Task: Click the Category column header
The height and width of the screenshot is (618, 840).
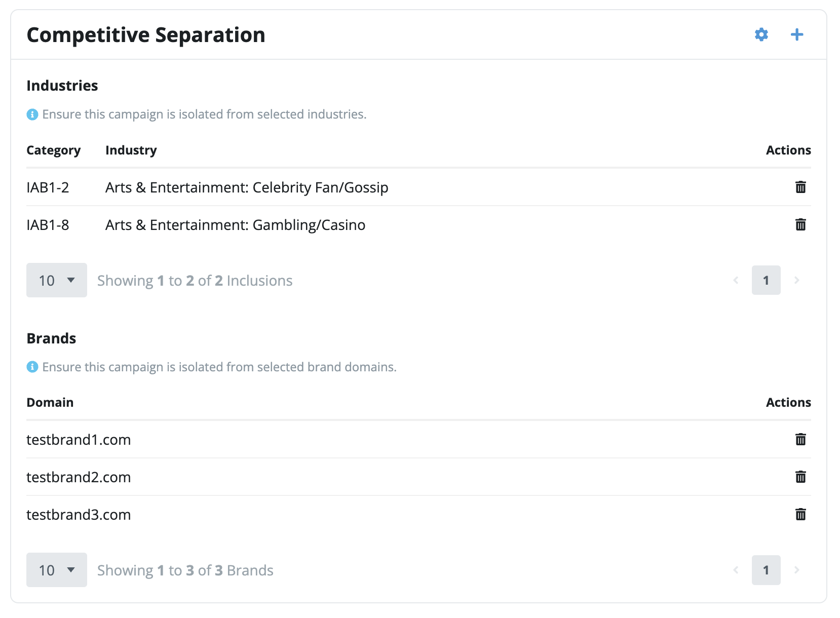Action: tap(53, 150)
